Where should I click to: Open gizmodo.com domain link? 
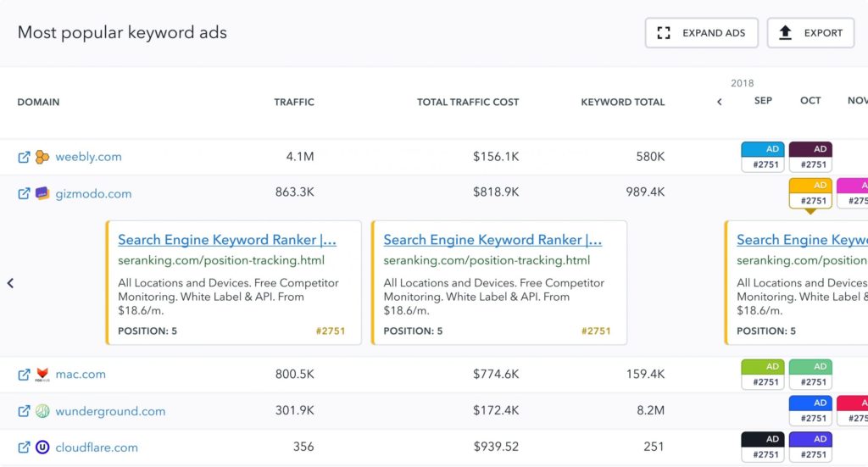point(93,194)
